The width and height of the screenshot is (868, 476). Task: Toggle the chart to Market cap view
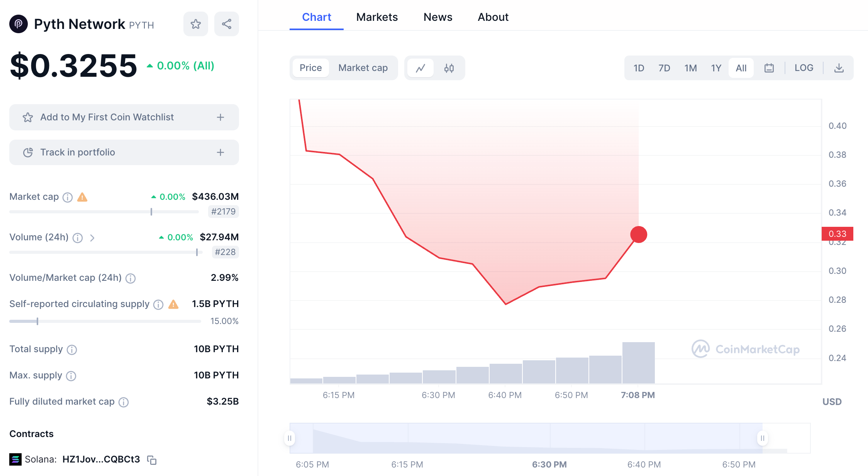tap(363, 68)
